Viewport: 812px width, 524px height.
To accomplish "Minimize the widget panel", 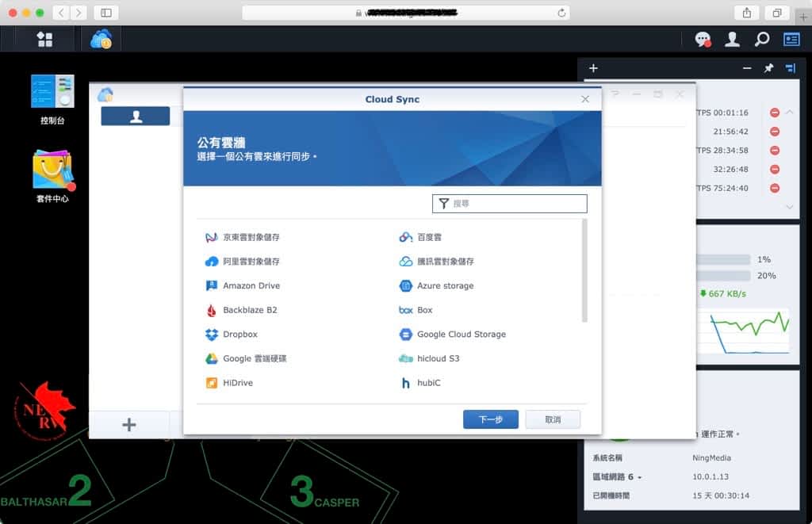I will click(x=747, y=68).
